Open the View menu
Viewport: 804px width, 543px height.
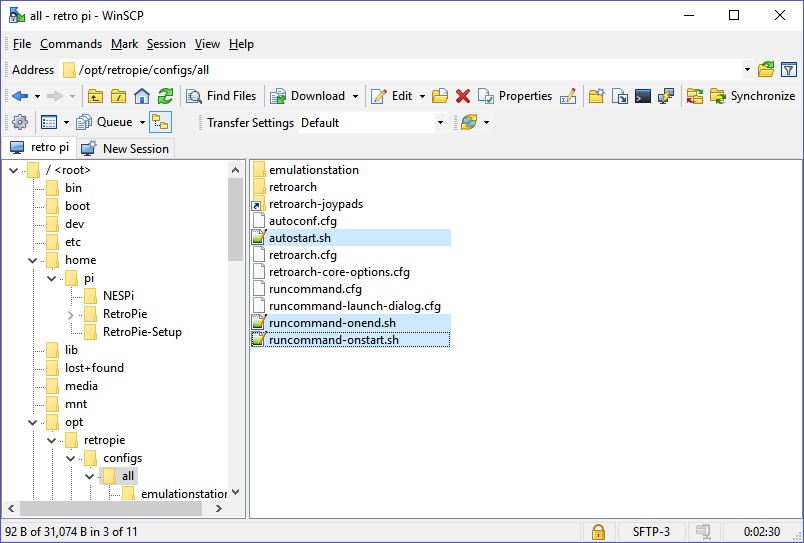coord(207,44)
